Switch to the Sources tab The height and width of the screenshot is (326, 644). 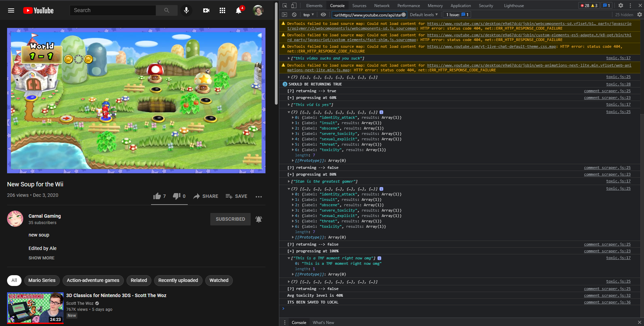[x=359, y=6]
